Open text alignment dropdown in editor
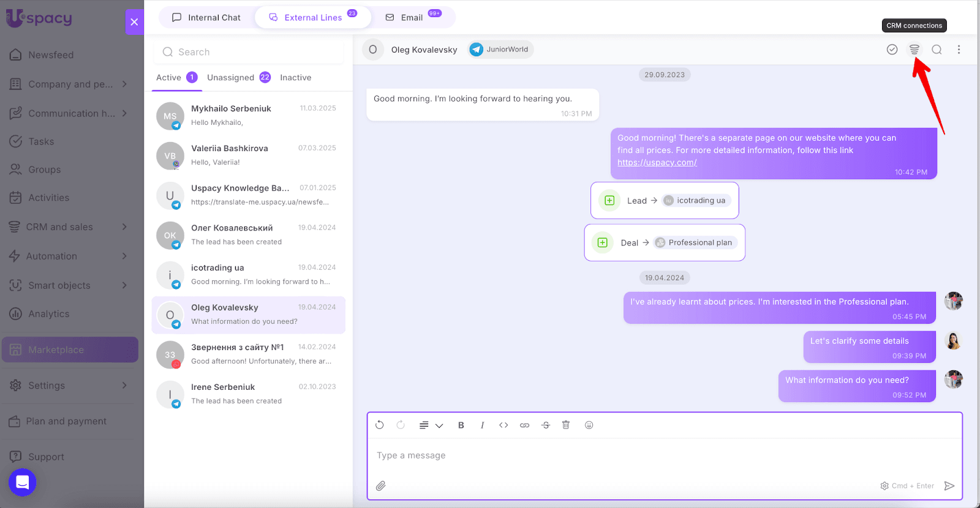 (x=431, y=425)
